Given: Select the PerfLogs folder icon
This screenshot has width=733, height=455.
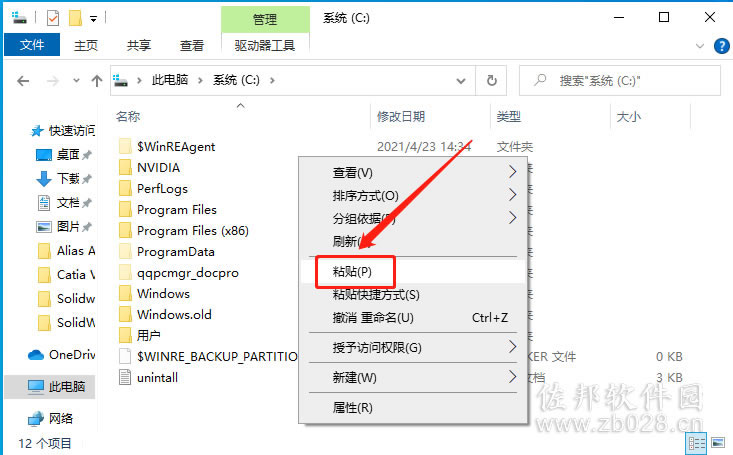Looking at the screenshot, I should (125, 188).
